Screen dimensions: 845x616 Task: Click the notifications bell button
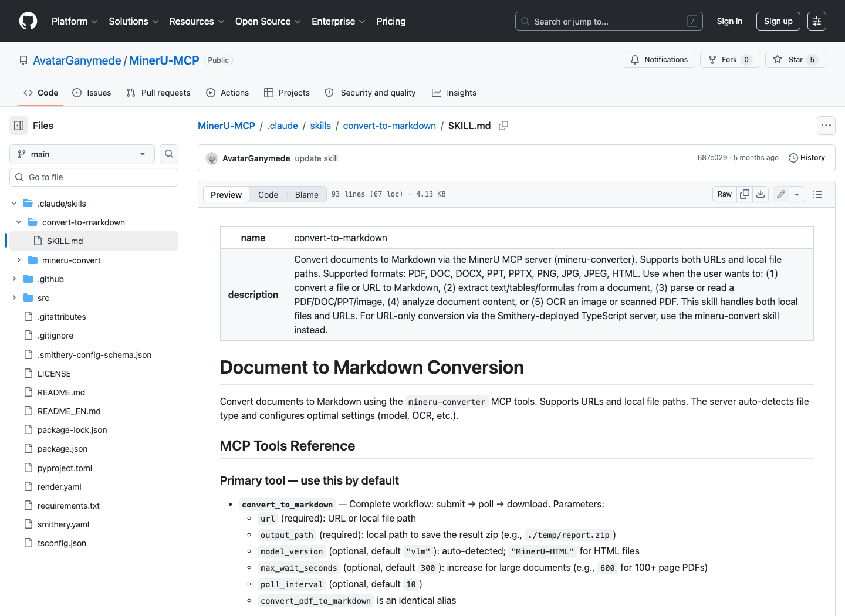click(659, 60)
